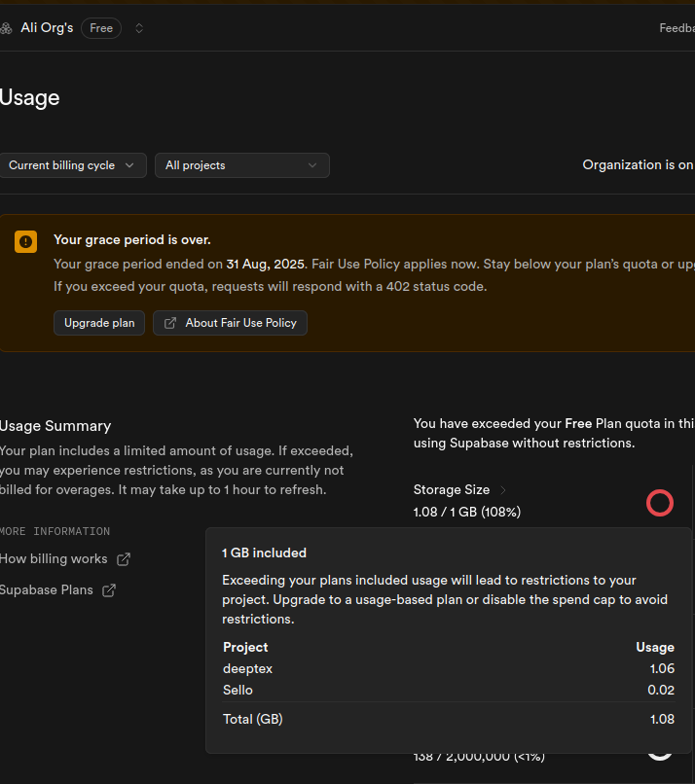Click the red Storage Size usage ring indicator

click(660, 503)
